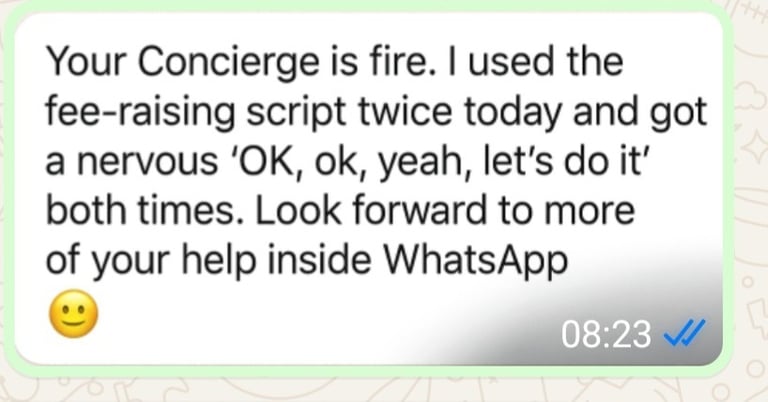Tap the both times phrase

(144, 210)
